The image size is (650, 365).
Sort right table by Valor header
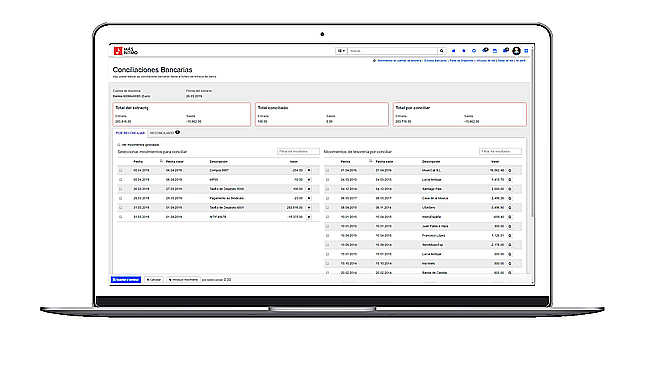495,162
